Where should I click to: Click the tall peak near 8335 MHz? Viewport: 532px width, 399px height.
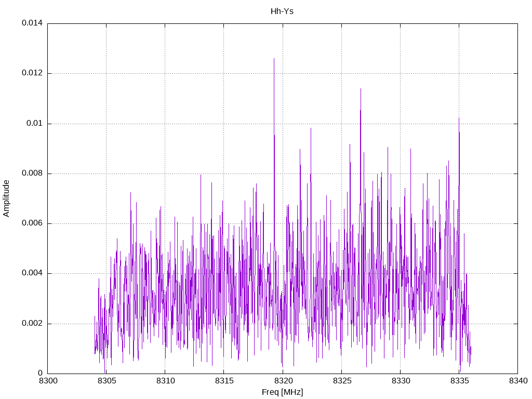pyautogui.click(x=459, y=118)
